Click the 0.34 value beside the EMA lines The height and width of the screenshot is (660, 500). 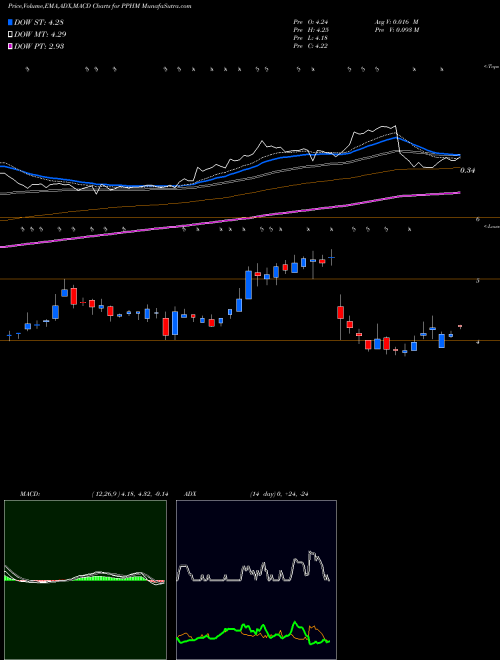click(x=467, y=170)
